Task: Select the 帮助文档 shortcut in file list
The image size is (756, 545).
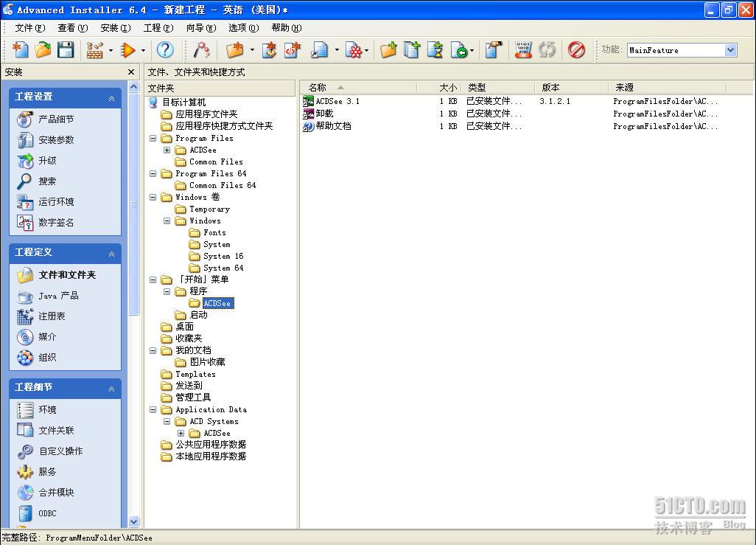Action: point(327,126)
